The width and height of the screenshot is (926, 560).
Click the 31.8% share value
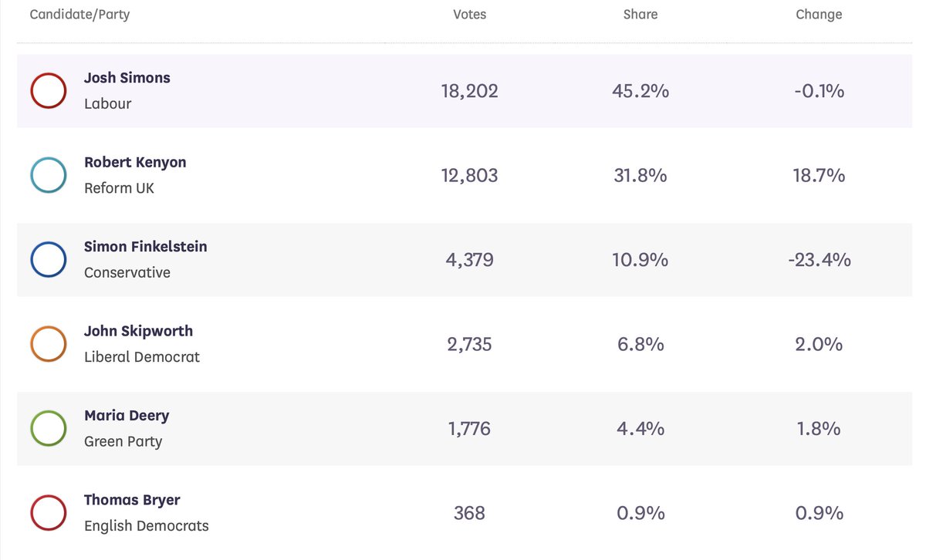tap(640, 175)
